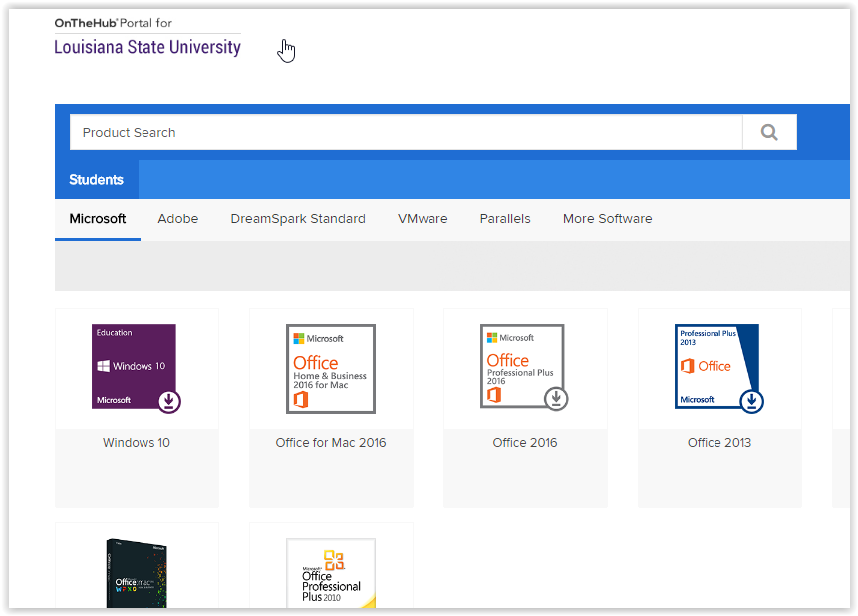Open the VMware category tab

pyautogui.click(x=423, y=219)
